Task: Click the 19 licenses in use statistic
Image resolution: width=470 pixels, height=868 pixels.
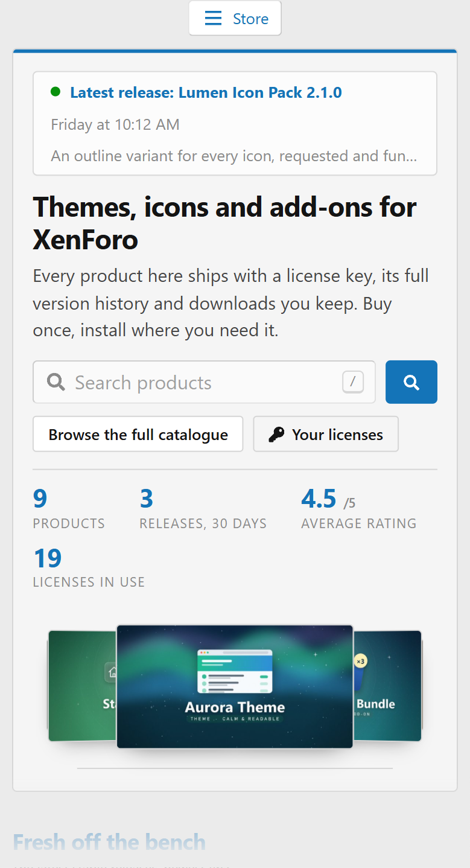Action: pyautogui.click(x=89, y=567)
